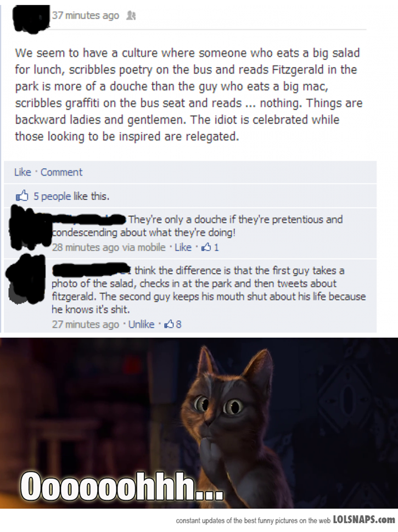
Task: Click the friends audience icon beside timestamp
Action: click(x=131, y=15)
